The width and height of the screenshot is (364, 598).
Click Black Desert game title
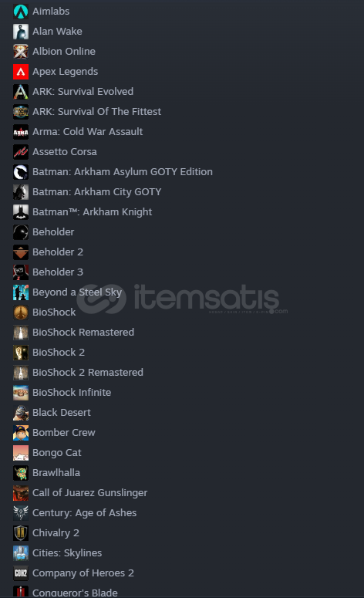point(62,413)
